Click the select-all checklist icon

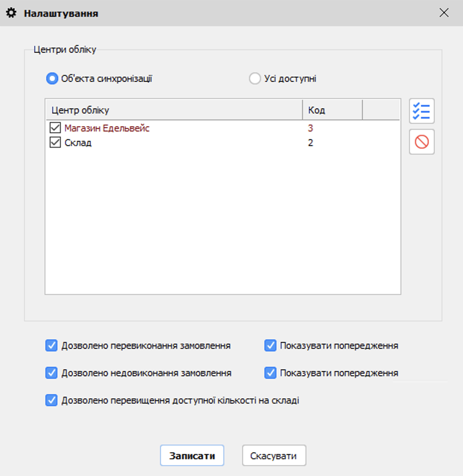coord(421,111)
